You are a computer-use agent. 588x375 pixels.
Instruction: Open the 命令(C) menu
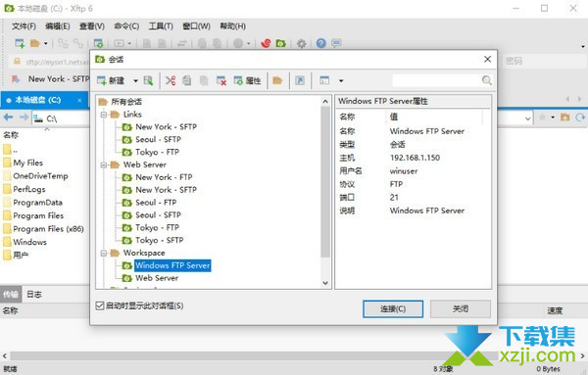coord(126,26)
